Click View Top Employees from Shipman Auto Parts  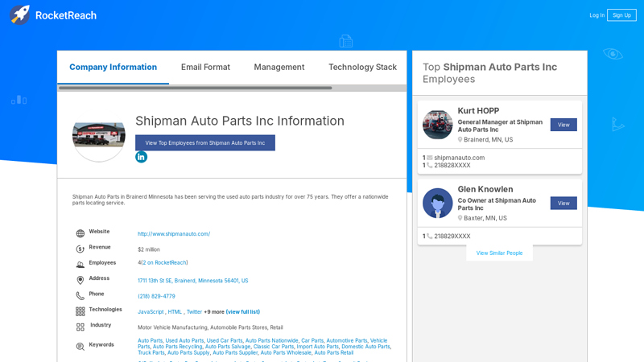pos(205,143)
